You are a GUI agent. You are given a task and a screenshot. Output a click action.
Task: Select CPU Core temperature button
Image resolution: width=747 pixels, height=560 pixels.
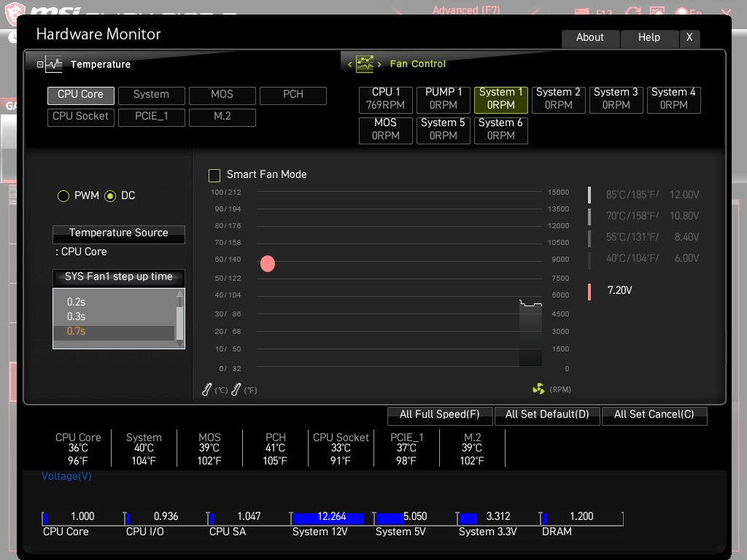pos(80,95)
